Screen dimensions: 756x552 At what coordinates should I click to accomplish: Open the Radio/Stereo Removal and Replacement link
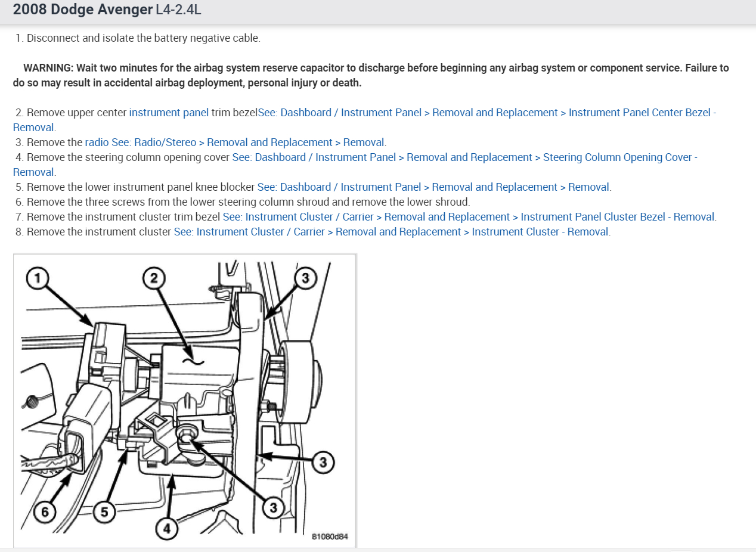[249, 142]
